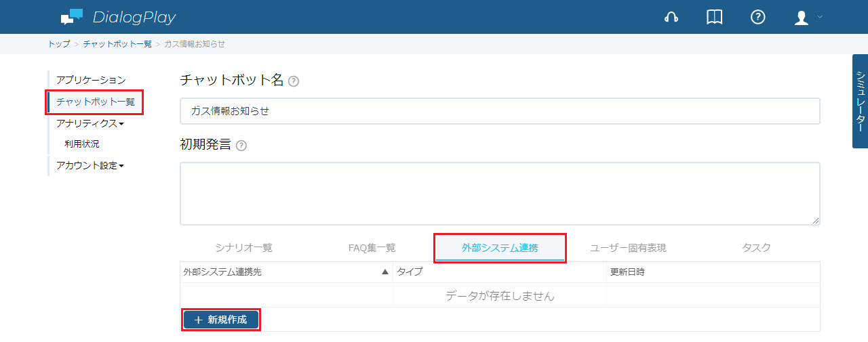
Task: Sort by タイプ column header
Action: point(500,272)
